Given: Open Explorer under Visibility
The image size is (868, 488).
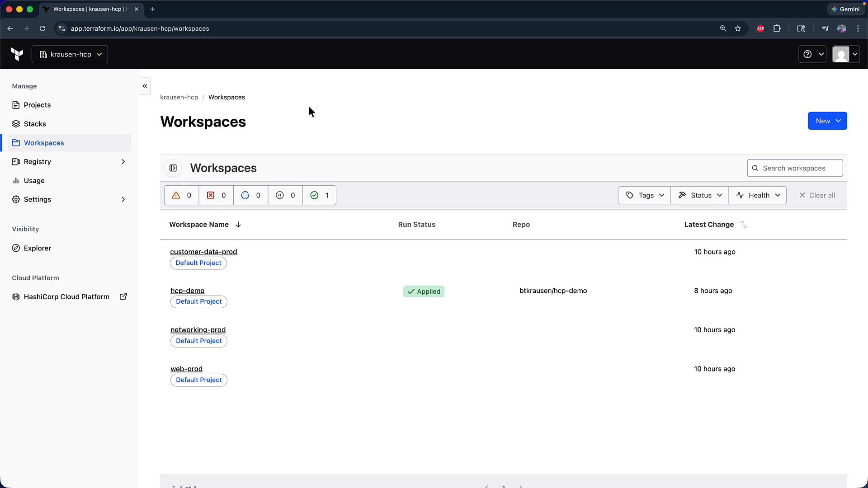Looking at the screenshot, I should pyautogui.click(x=70, y=248).
